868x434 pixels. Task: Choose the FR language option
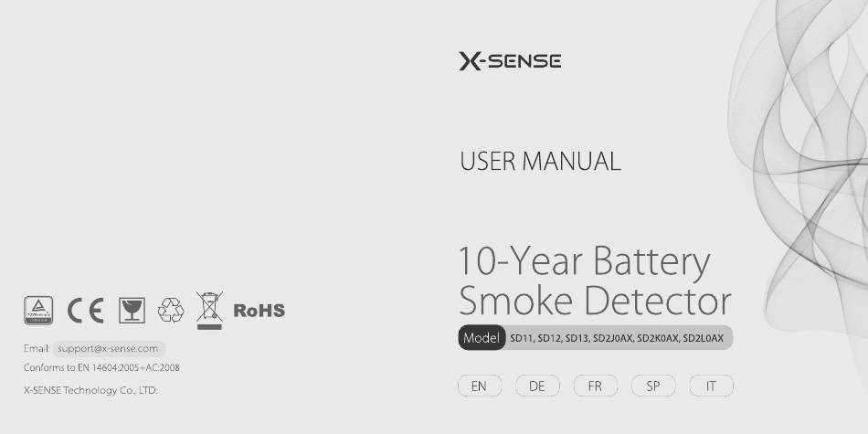pyautogui.click(x=595, y=386)
